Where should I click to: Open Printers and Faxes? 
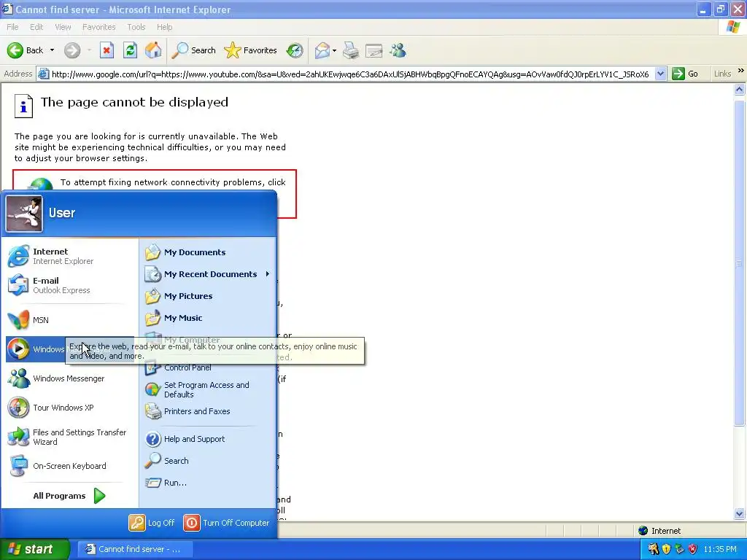pyautogui.click(x=208, y=411)
